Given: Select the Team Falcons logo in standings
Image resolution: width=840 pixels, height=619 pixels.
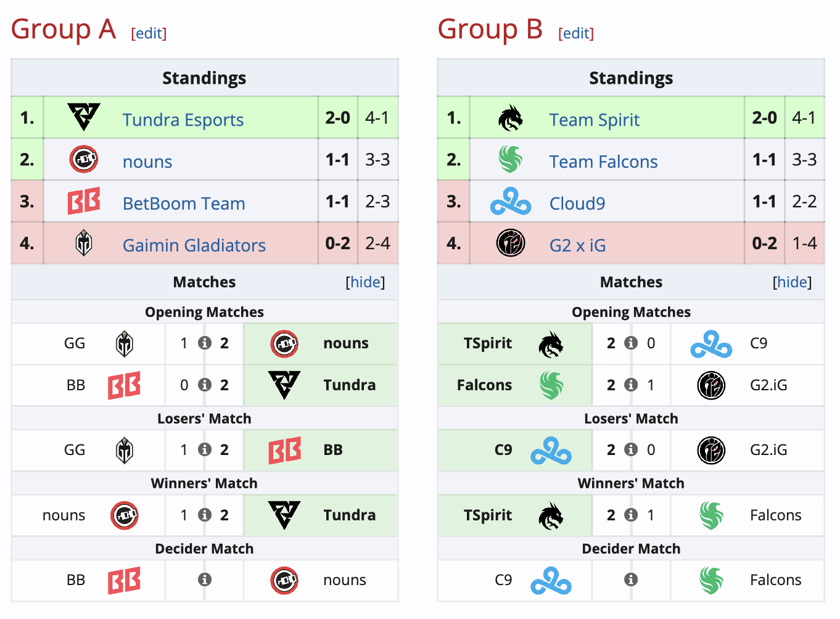Looking at the screenshot, I should tap(510, 159).
